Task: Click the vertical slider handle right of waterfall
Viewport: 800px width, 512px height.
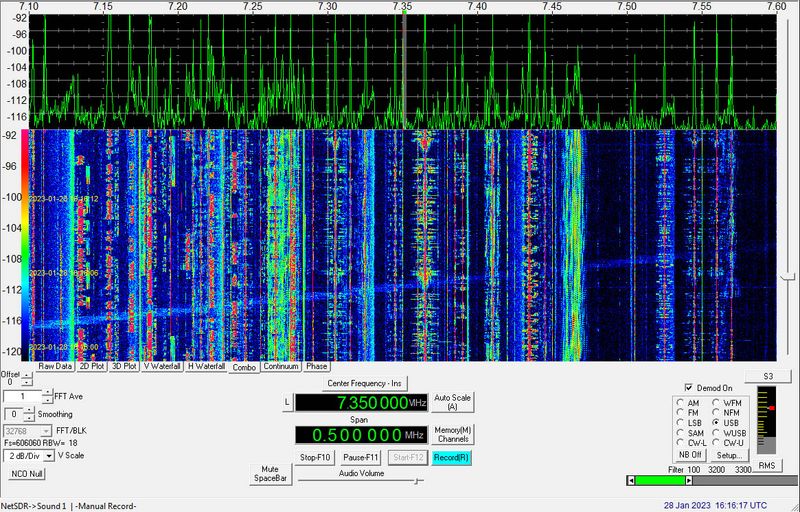Action: point(789,276)
